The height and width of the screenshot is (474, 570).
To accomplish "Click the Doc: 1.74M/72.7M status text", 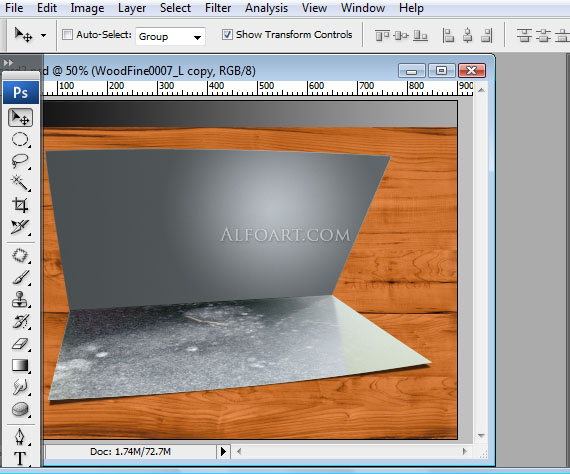I will pos(130,451).
